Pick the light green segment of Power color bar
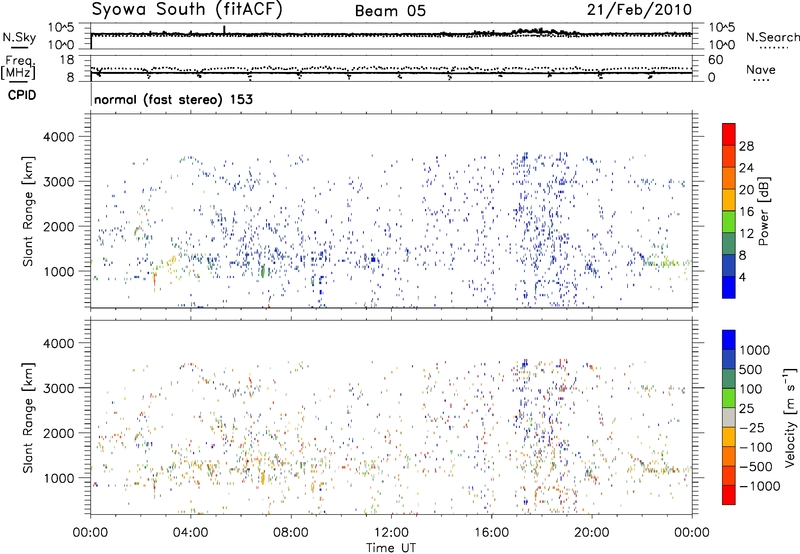This screenshot has width=800, height=554. click(x=729, y=221)
